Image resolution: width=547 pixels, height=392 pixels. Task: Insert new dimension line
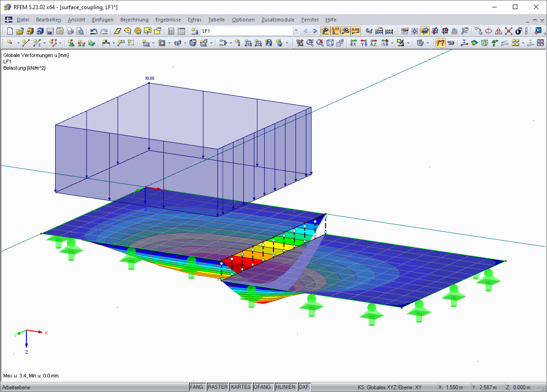coord(106,43)
